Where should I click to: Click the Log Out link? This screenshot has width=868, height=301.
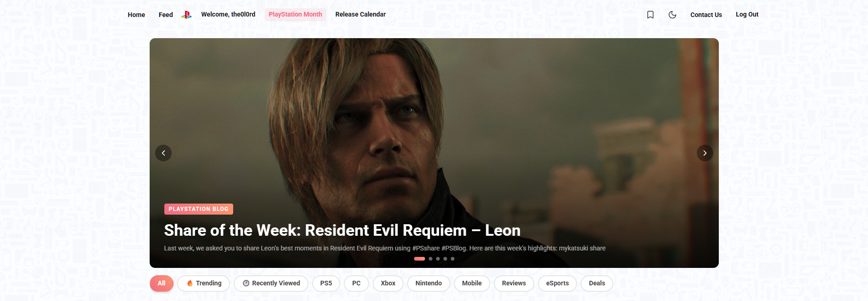(x=747, y=14)
